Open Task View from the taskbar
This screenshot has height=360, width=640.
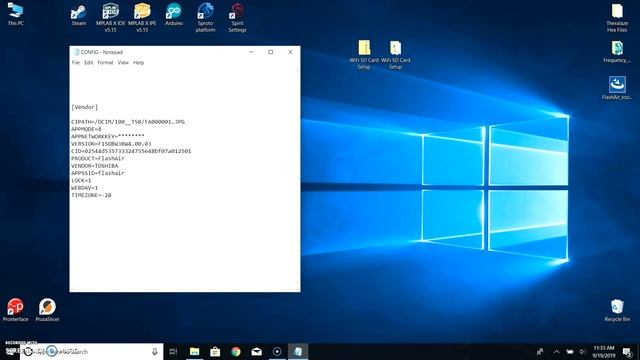pos(173,351)
